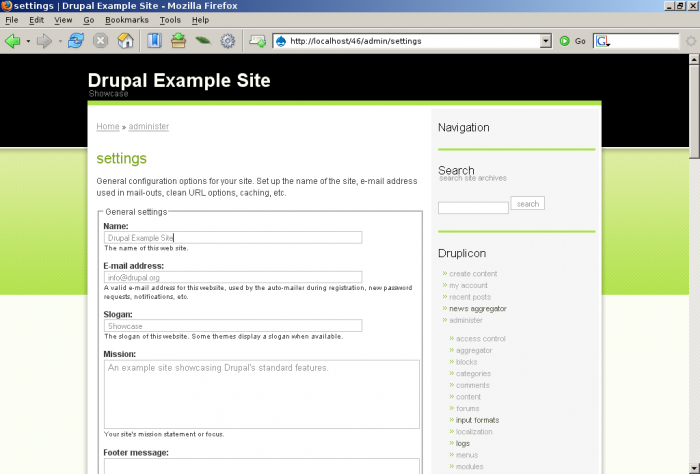Click the Navigation block heading
Image resolution: width=700 pixels, height=474 pixels.
pyautogui.click(x=463, y=128)
